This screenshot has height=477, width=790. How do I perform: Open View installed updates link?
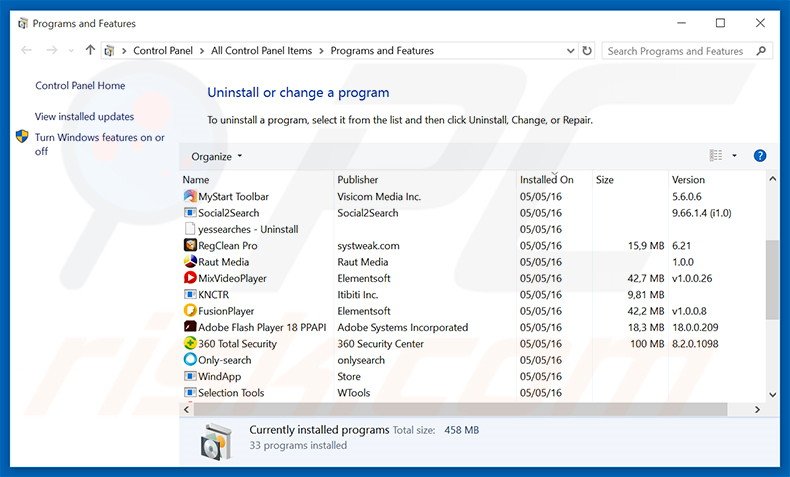pyautogui.click(x=84, y=116)
